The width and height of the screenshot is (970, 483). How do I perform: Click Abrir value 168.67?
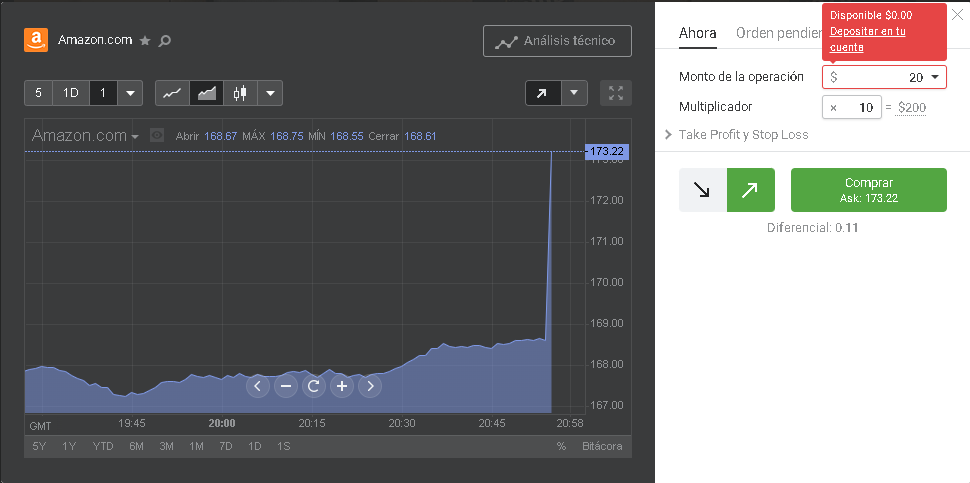(220, 135)
